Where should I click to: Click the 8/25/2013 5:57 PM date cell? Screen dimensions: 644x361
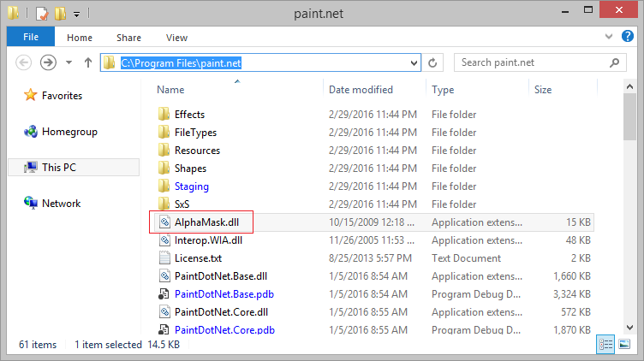point(370,258)
